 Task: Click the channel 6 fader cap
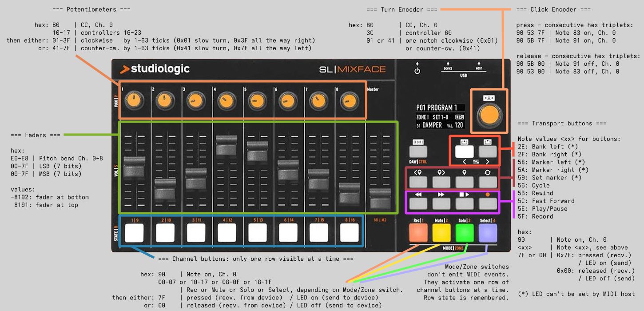click(288, 171)
